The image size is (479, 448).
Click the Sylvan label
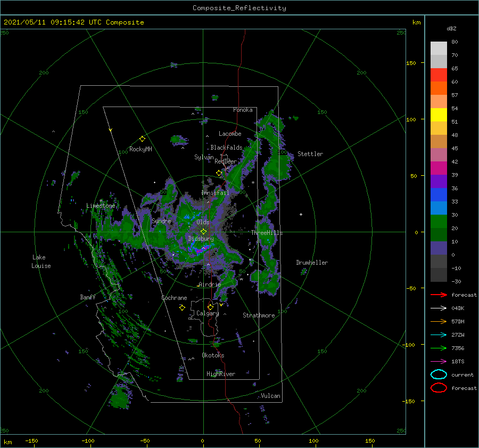204,157
